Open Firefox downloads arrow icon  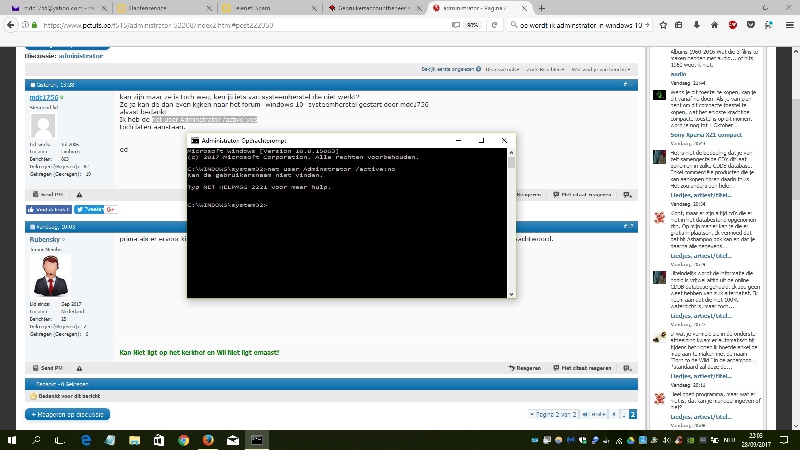(696, 24)
